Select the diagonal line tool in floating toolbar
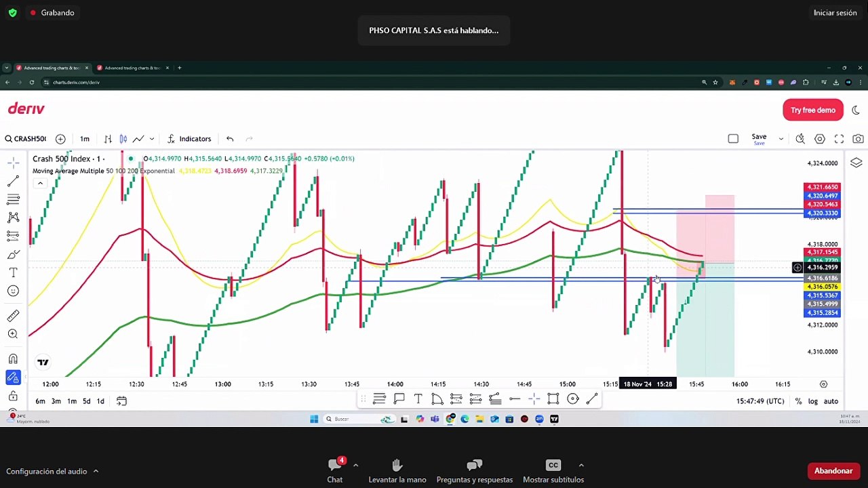 [592, 399]
